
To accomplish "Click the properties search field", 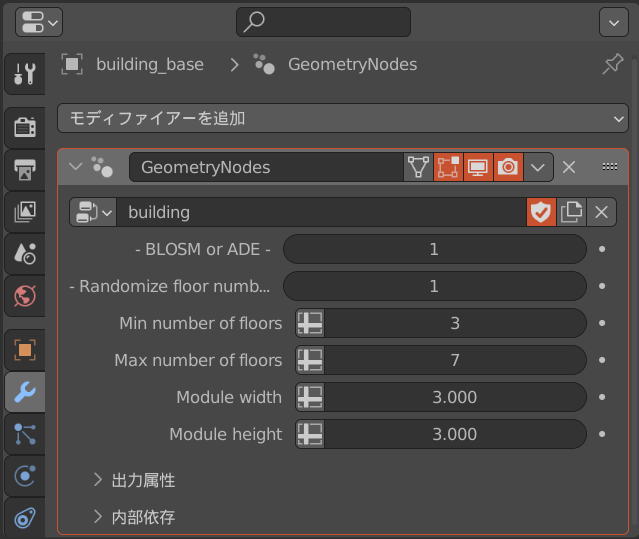I will pyautogui.click(x=323, y=22).
